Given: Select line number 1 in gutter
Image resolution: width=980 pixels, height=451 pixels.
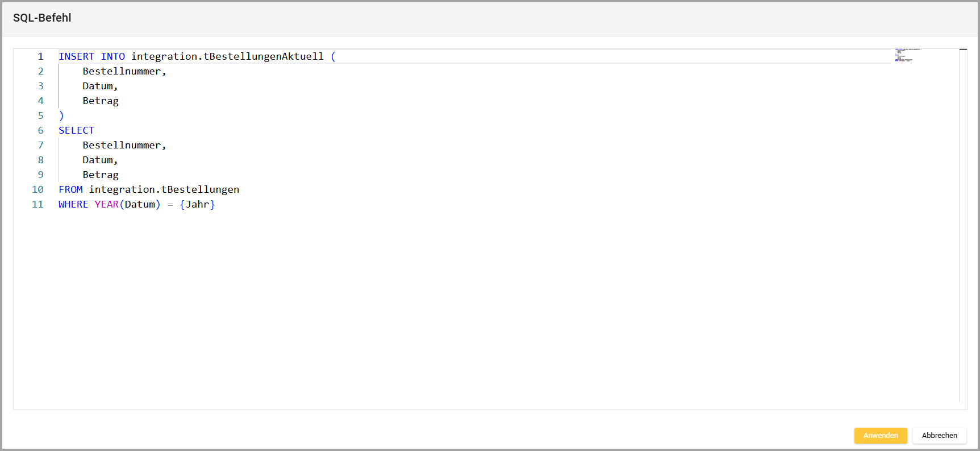Looking at the screenshot, I should coord(40,56).
